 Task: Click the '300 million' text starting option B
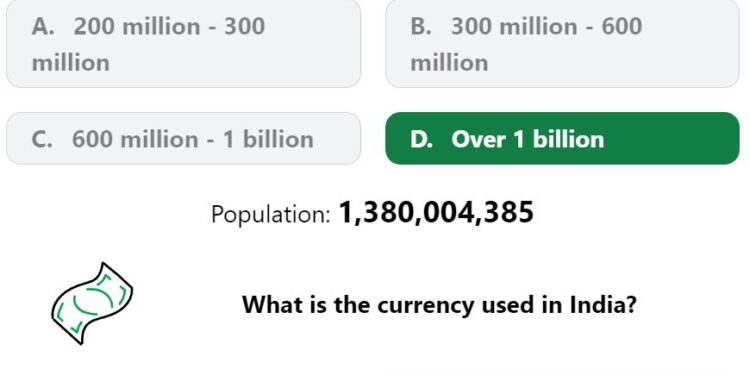click(x=514, y=26)
